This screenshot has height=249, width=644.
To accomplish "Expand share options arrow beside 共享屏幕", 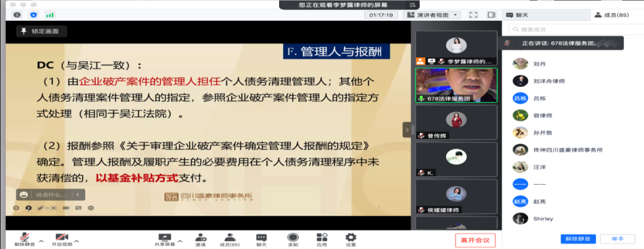I will coord(180,241).
